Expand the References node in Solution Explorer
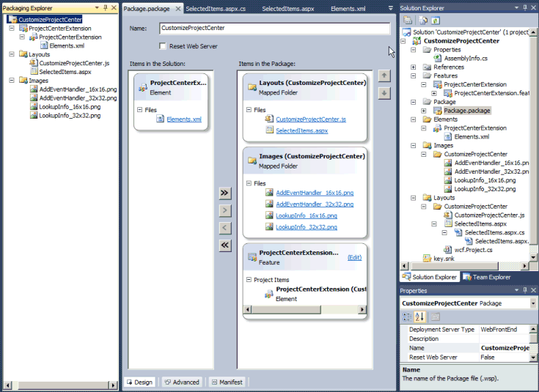The image size is (539, 392). (x=413, y=67)
